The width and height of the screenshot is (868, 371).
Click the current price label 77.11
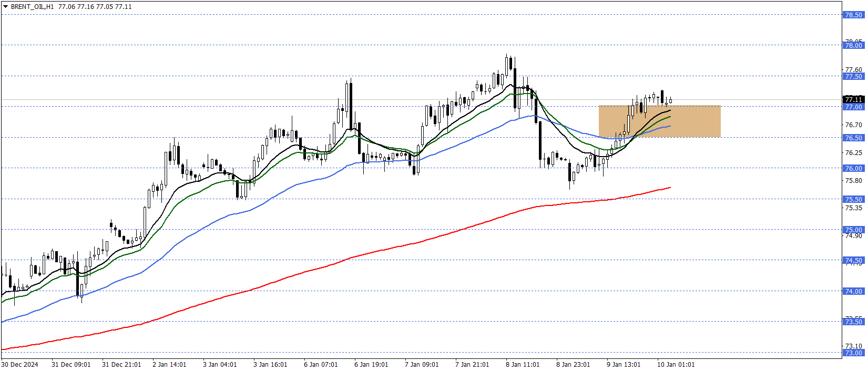(x=853, y=99)
